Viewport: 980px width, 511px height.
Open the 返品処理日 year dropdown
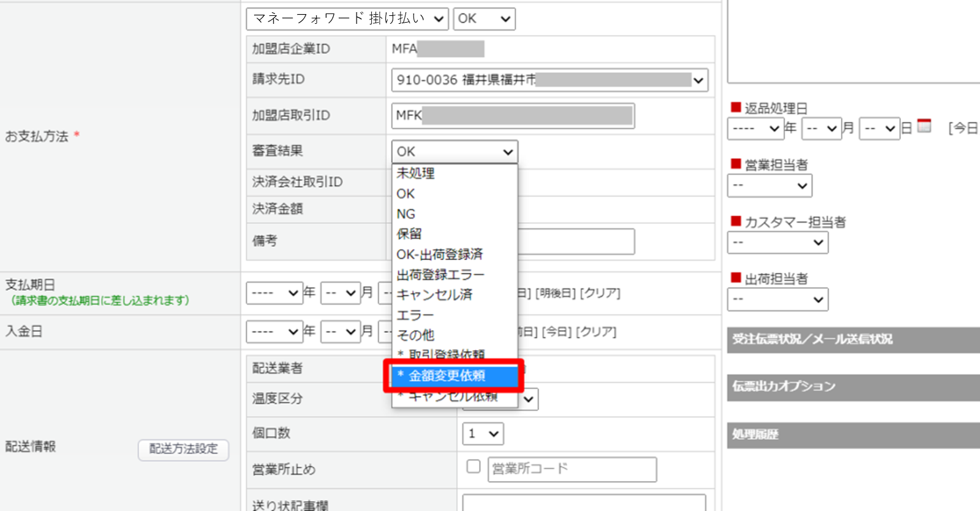[756, 129]
